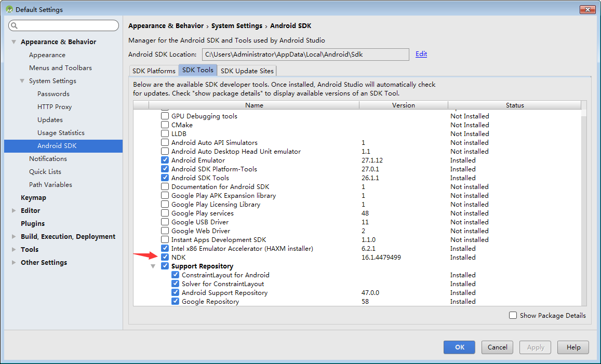The width and height of the screenshot is (601, 364).
Task: Click the search magnifier icon in settings
Action: coord(14,25)
